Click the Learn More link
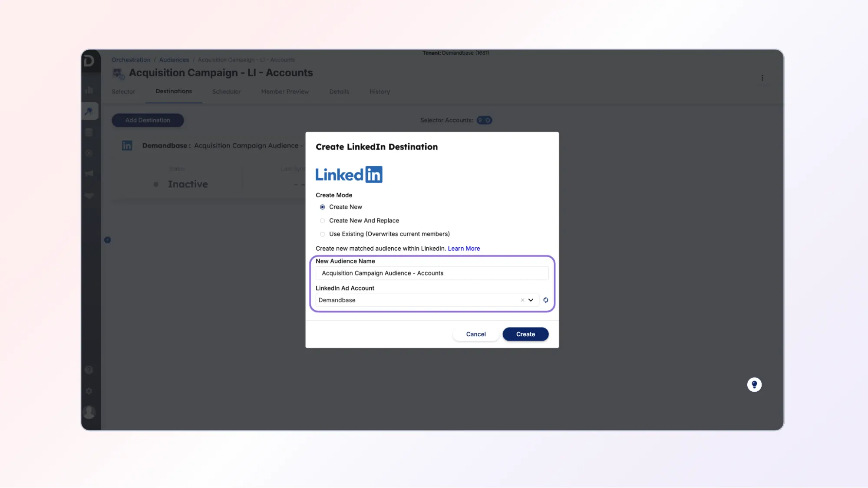The height and width of the screenshot is (488, 868). pos(464,248)
